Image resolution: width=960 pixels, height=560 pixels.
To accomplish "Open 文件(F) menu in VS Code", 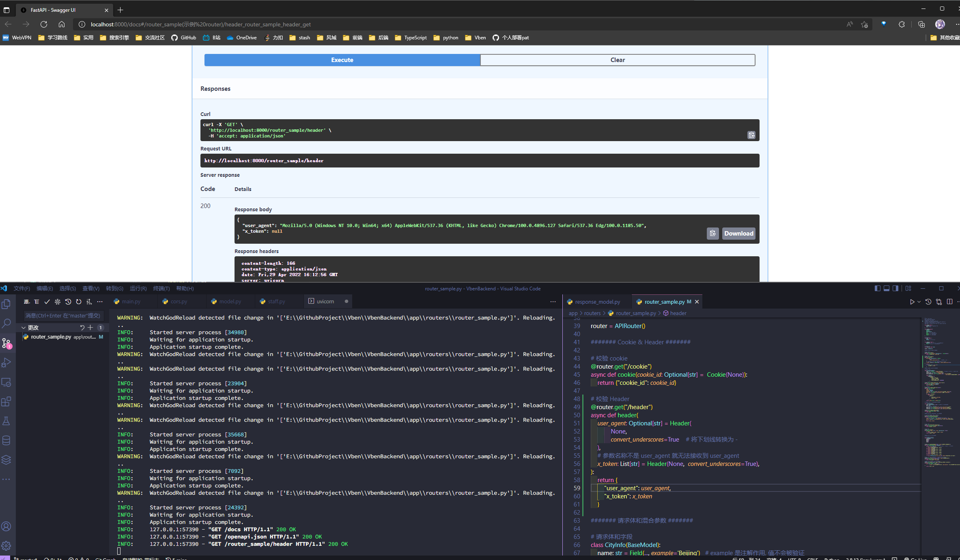I will (22, 288).
